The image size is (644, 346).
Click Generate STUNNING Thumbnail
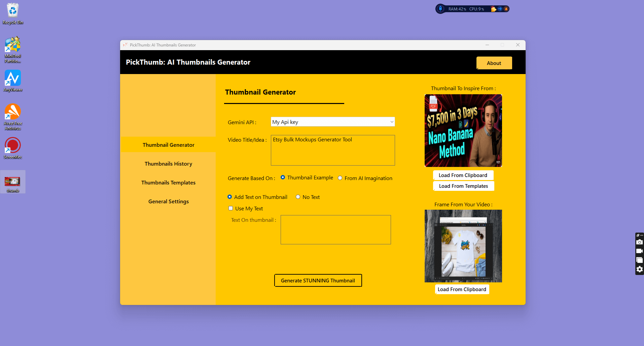coord(318,280)
